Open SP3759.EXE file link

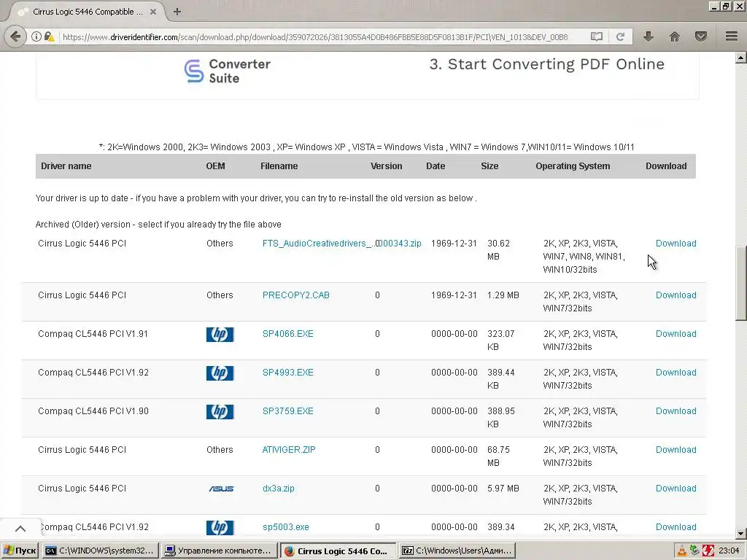click(x=287, y=411)
